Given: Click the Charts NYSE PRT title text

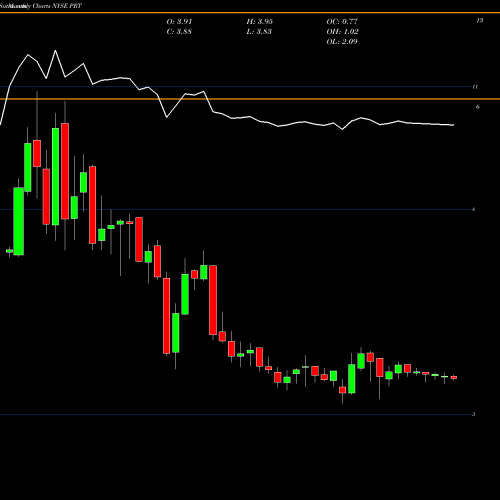Looking at the screenshot, I should [x=57, y=6].
